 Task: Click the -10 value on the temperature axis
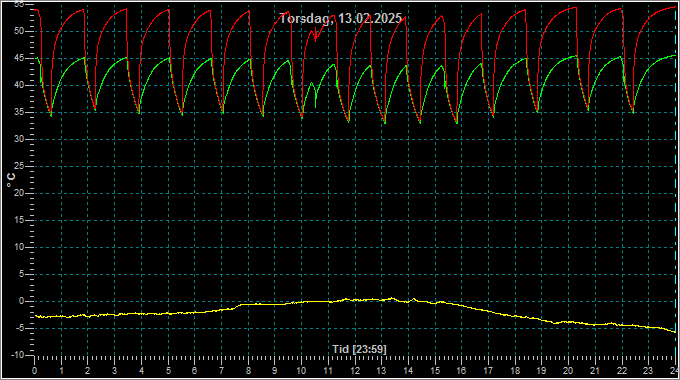tap(17, 355)
